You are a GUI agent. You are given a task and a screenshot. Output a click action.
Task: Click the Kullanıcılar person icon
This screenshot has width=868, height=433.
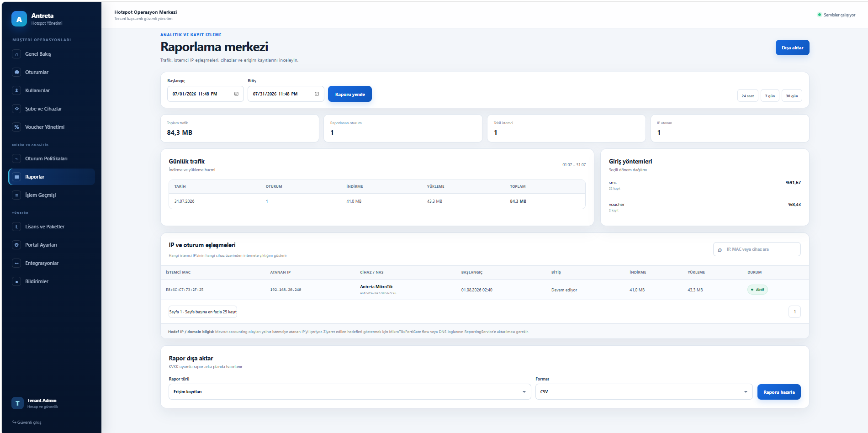pos(17,90)
